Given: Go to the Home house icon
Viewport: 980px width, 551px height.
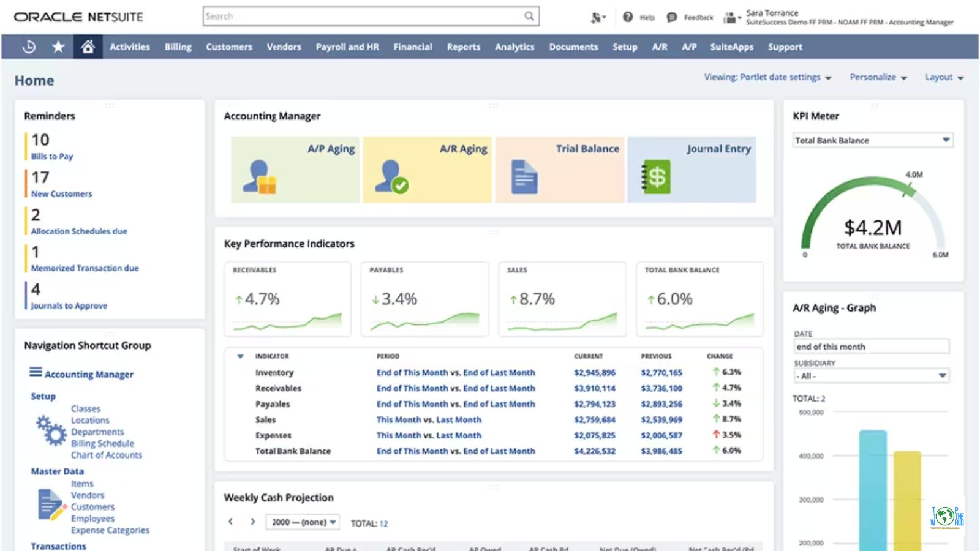Looking at the screenshot, I should pos(88,47).
